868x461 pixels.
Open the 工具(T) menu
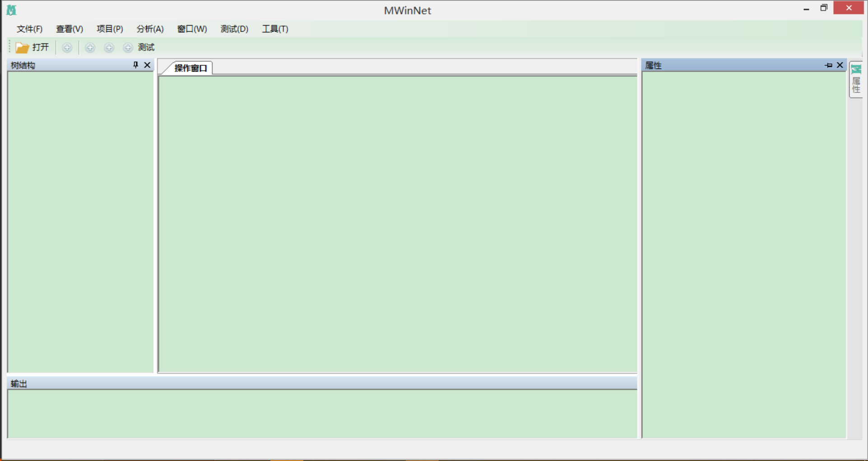pyautogui.click(x=275, y=29)
